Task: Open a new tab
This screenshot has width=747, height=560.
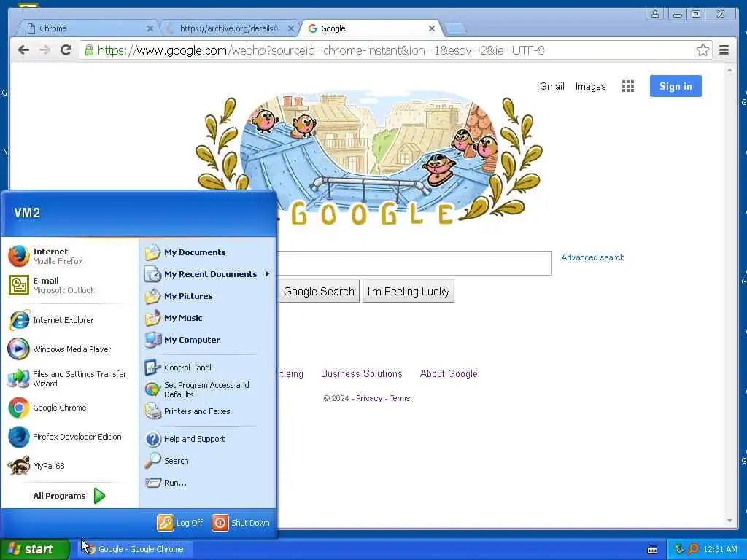Action: click(x=455, y=29)
